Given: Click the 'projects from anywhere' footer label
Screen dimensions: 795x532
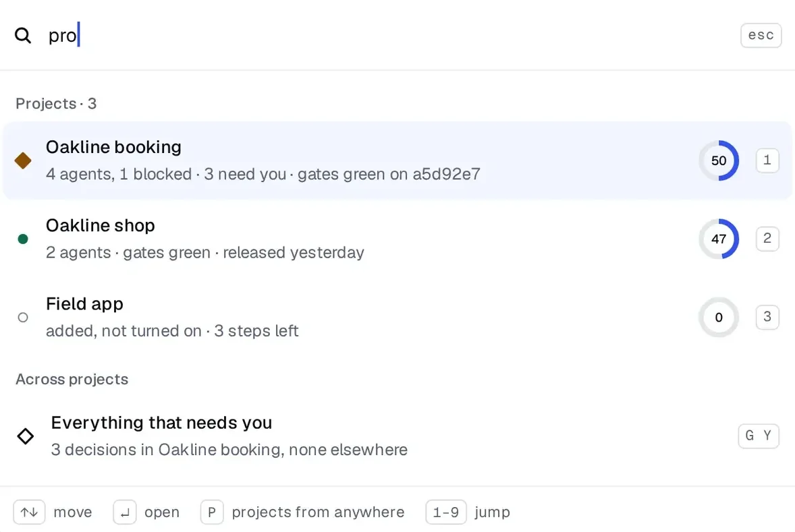Looking at the screenshot, I should [x=318, y=512].
